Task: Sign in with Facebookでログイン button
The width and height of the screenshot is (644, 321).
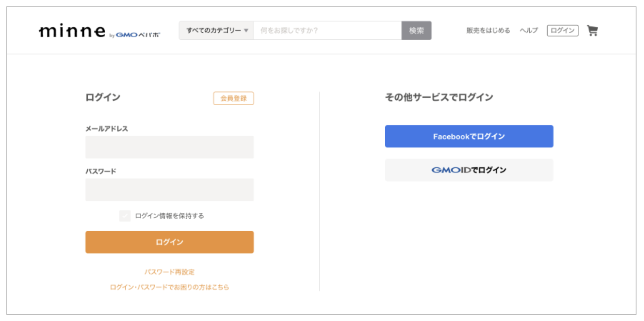Action: click(469, 137)
